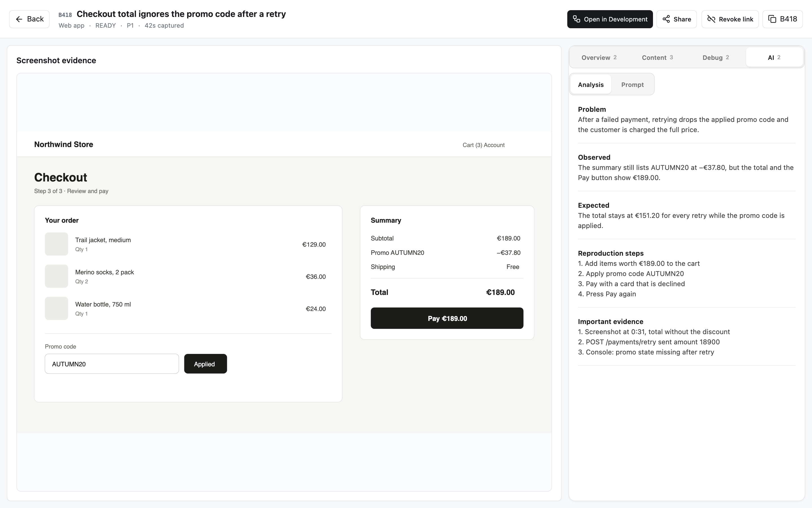Image resolution: width=812 pixels, height=508 pixels.
Task: Click the Merino socks product thumbnail
Action: tap(56, 276)
